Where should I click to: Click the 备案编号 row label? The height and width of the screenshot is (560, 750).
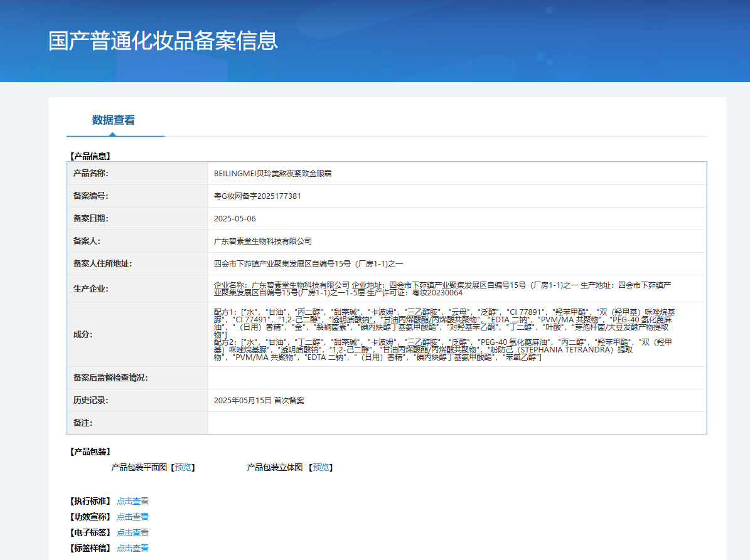[x=91, y=196]
